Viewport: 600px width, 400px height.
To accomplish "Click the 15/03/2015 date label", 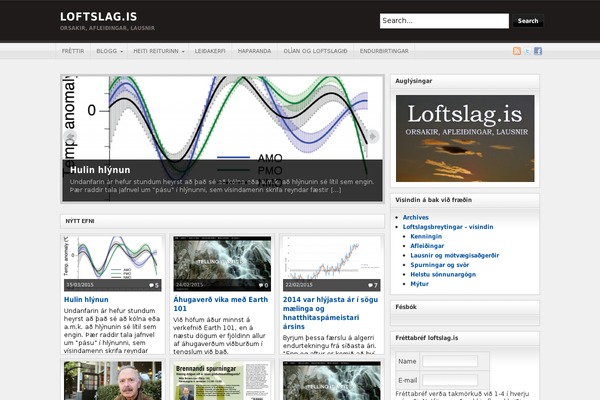I will (80, 285).
